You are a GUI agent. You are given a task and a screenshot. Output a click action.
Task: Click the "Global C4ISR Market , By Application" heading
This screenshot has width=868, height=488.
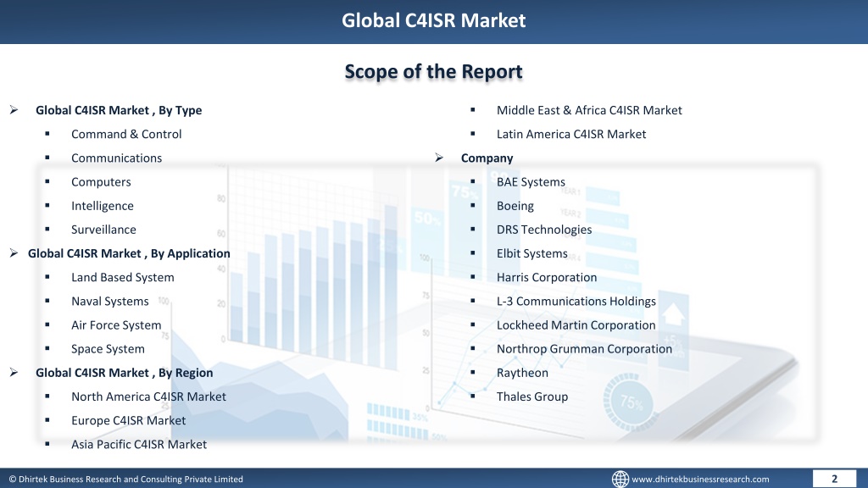(129, 253)
